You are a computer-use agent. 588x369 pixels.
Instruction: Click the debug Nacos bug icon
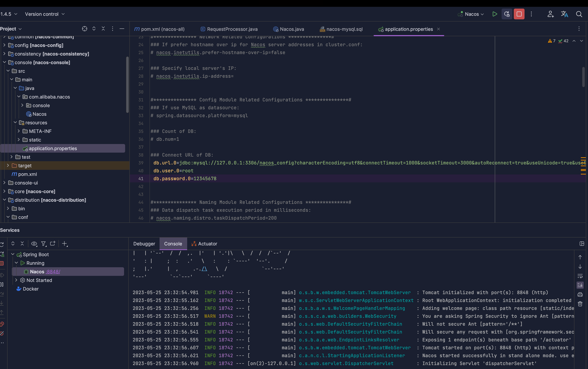pyautogui.click(x=507, y=14)
